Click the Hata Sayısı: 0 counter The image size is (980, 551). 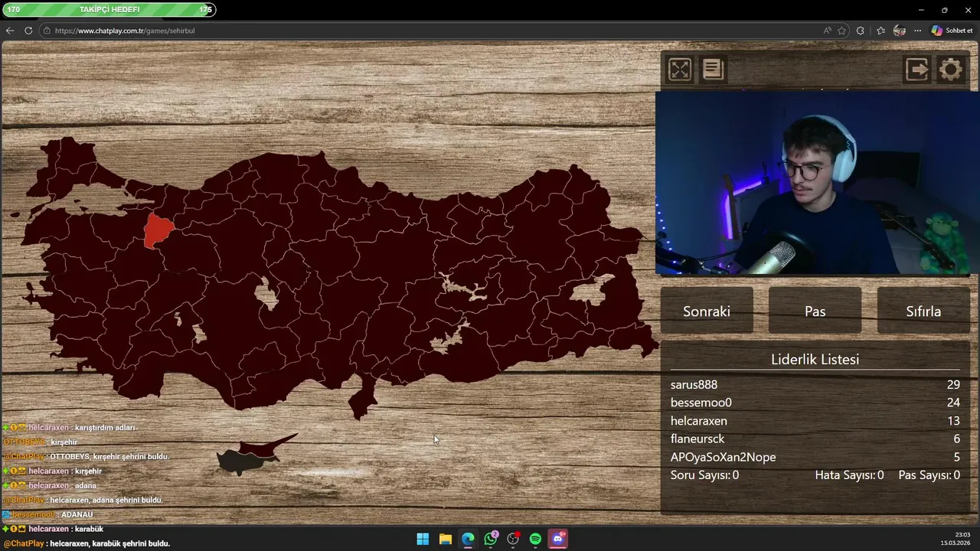point(849,475)
